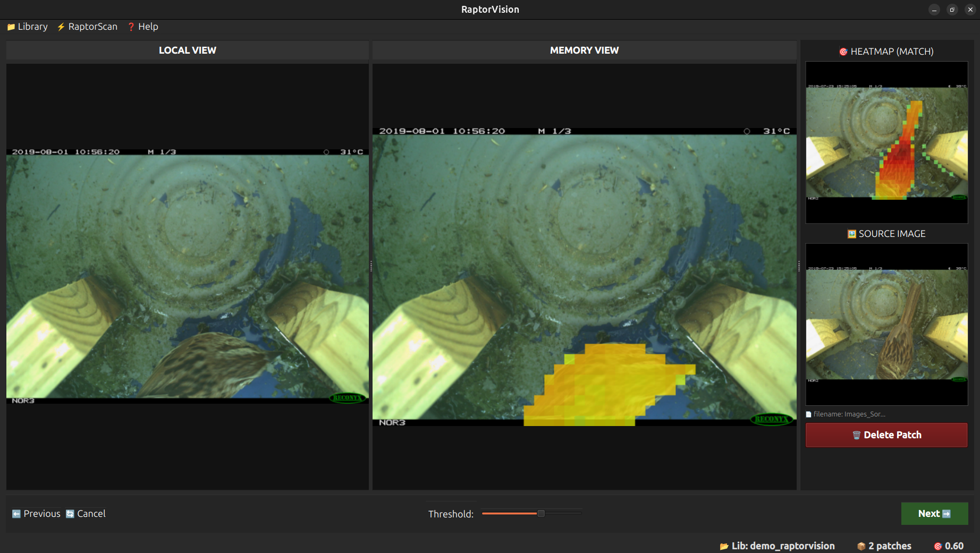This screenshot has height=553, width=980.
Task: Click the target icon beside HEATMAP (MATCH)
Action: [x=843, y=52]
